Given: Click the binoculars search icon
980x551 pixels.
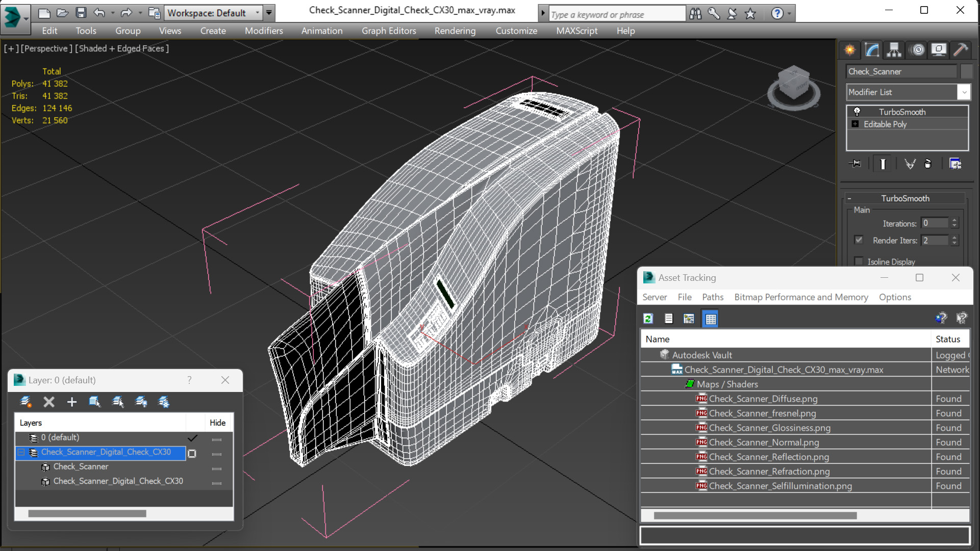Looking at the screenshot, I should 695,14.
